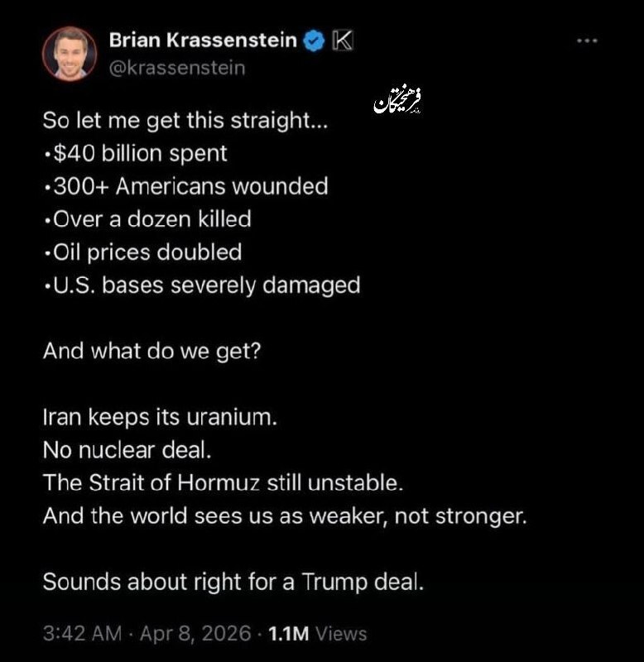Viewport: 644px width, 662px height.
Task: Click the "Over a dozen killed" bullet
Action: tap(148, 219)
